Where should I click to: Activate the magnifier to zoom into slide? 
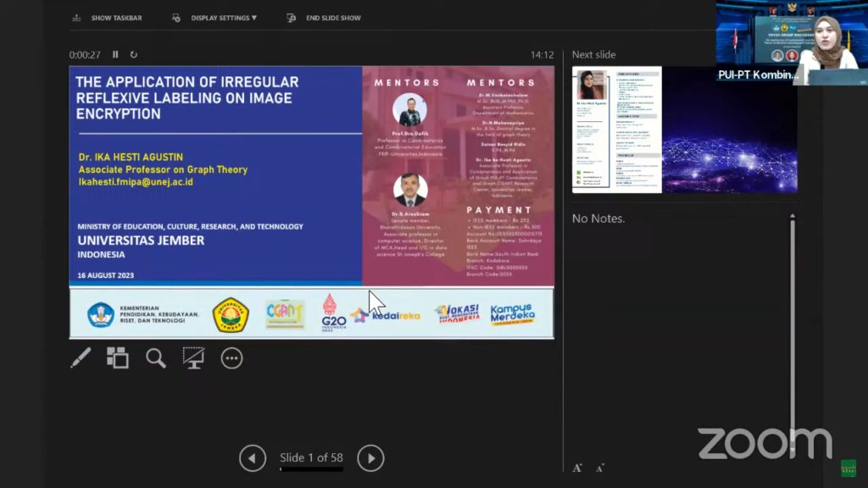(156, 358)
